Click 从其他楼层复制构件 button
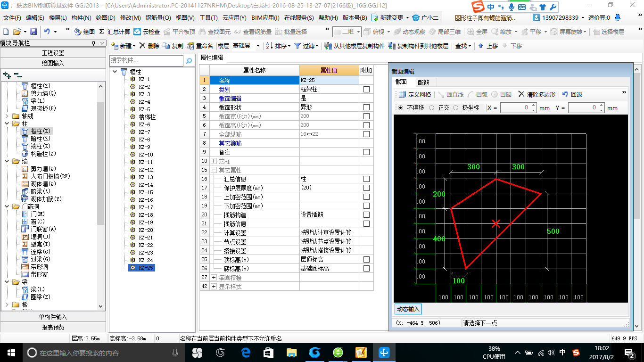 (355, 46)
